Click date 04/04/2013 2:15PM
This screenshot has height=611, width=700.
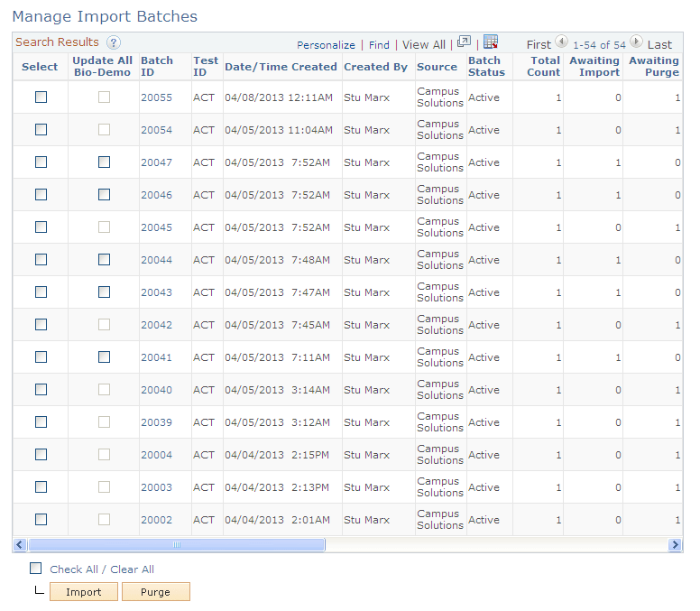pyautogui.click(x=277, y=455)
